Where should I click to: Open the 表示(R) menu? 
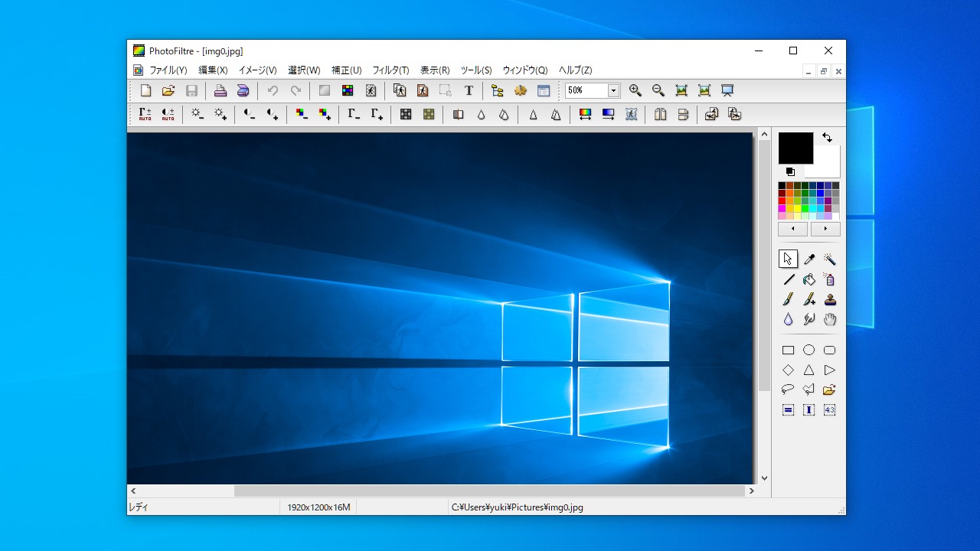point(435,70)
